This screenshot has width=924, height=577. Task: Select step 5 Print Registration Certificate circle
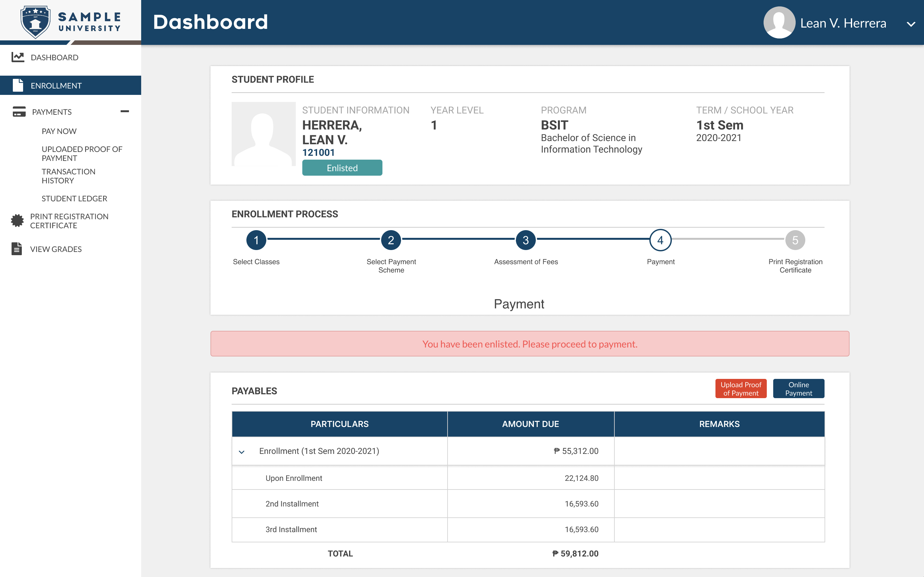coord(795,240)
